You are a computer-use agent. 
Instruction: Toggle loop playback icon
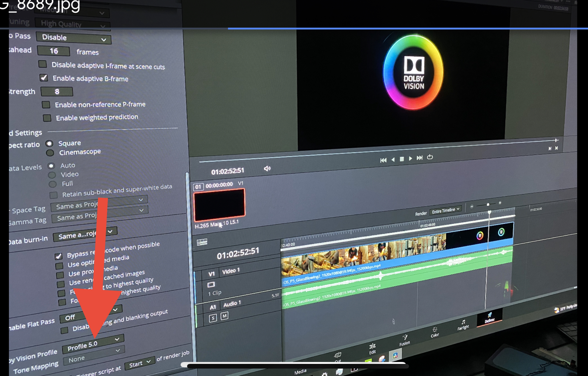click(x=430, y=157)
